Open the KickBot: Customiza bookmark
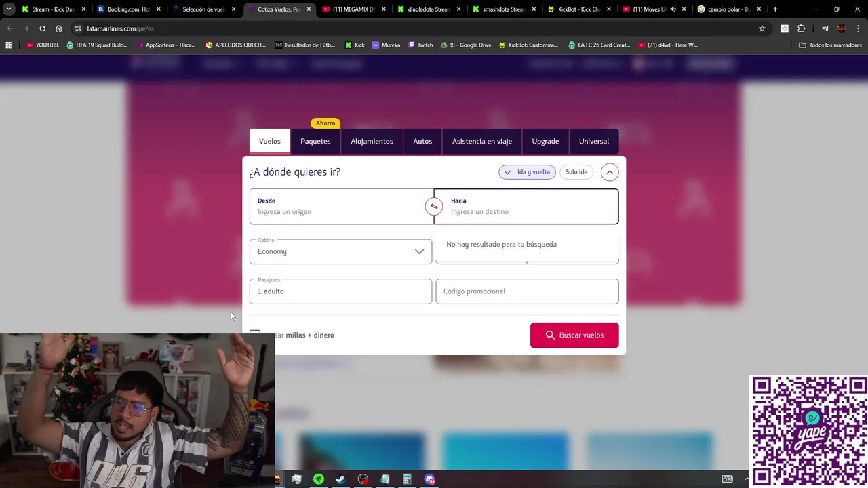The width and height of the screenshot is (868, 488). [528, 45]
